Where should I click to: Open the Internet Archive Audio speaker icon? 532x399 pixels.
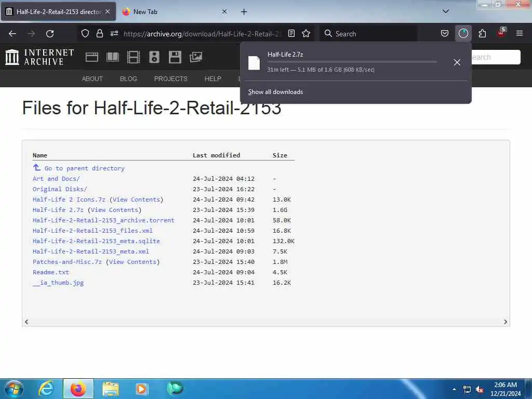(x=154, y=57)
